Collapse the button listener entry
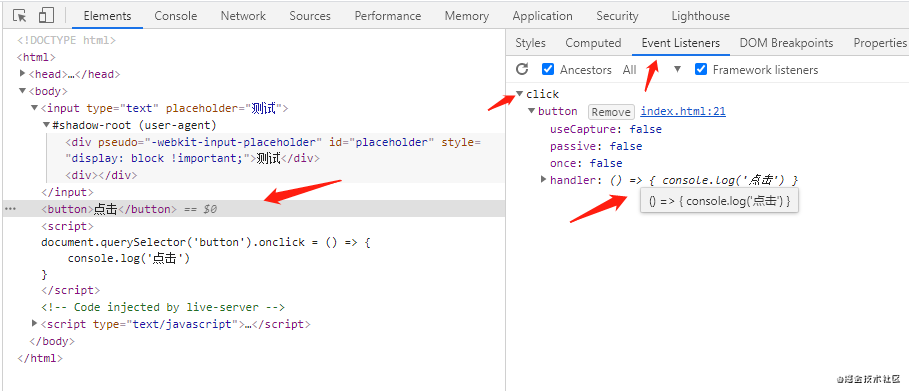Screen dimensions: 909x391 532,111
